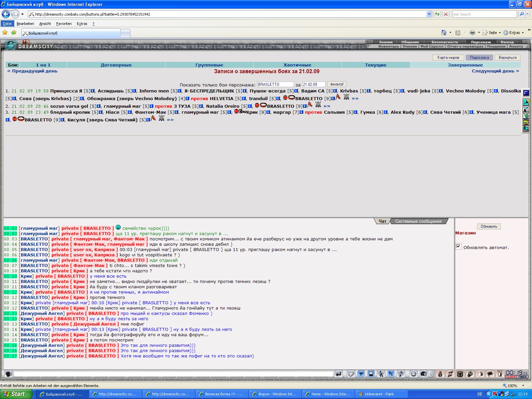Click the two persons group icon
Image resolution: width=532 pixels, height=399 pixels.
(480, 374)
